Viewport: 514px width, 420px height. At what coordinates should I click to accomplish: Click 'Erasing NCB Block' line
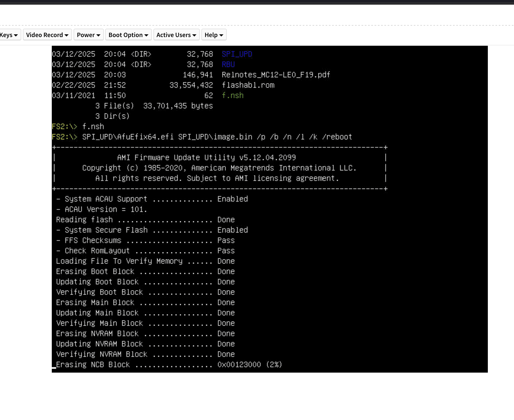click(x=169, y=365)
